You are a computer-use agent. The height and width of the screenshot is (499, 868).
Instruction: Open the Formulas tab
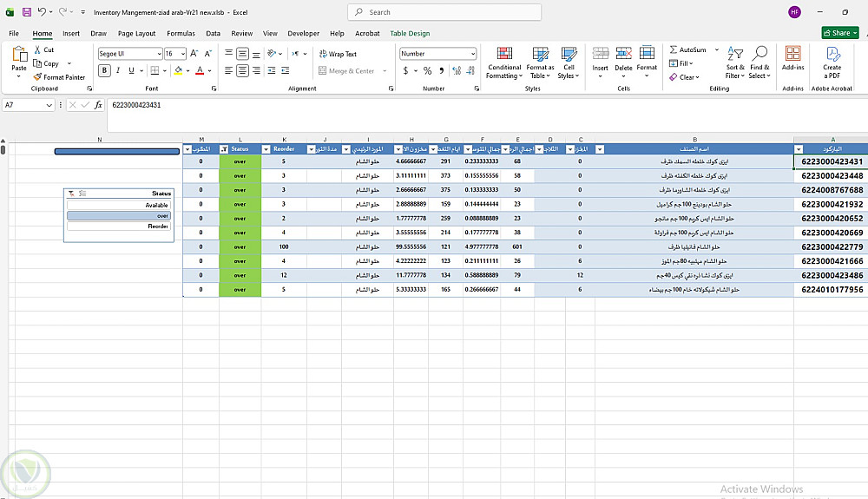pos(181,33)
